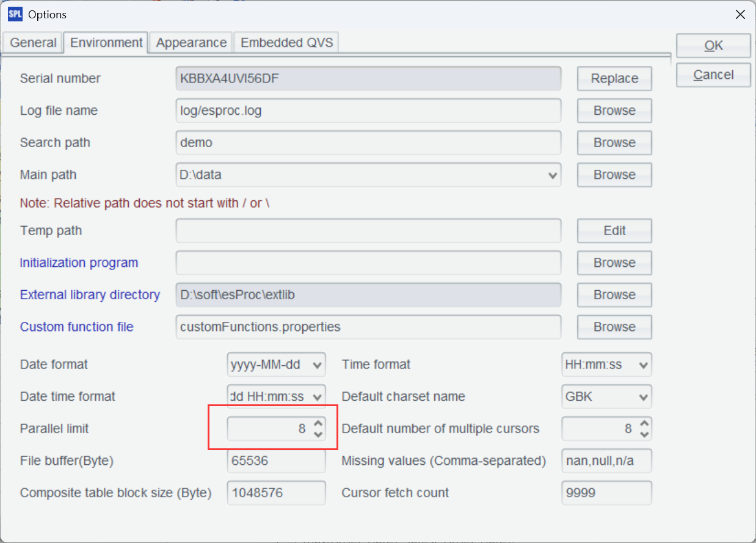This screenshot has height=543, width=756.
Task: Decrease Default number of multiple cursors
Action: coord(644,434)
